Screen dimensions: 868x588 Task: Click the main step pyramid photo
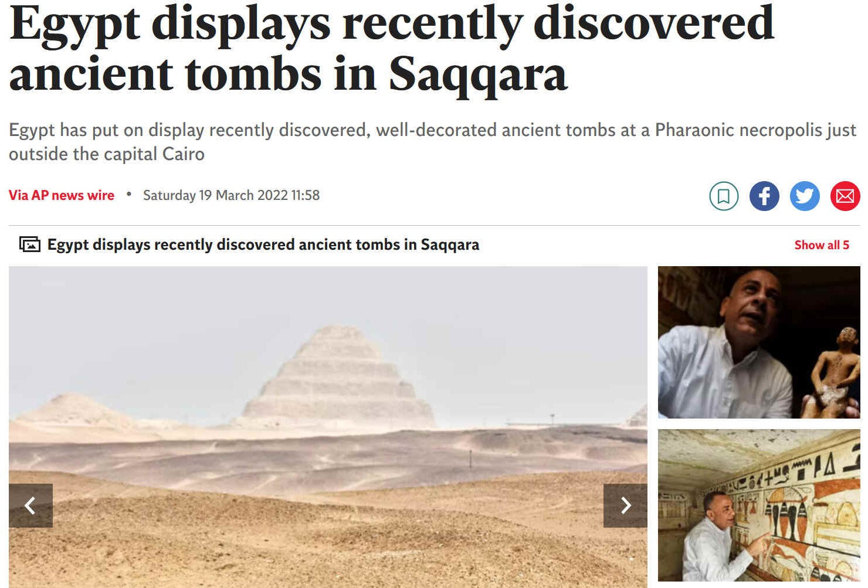[328, 427]
